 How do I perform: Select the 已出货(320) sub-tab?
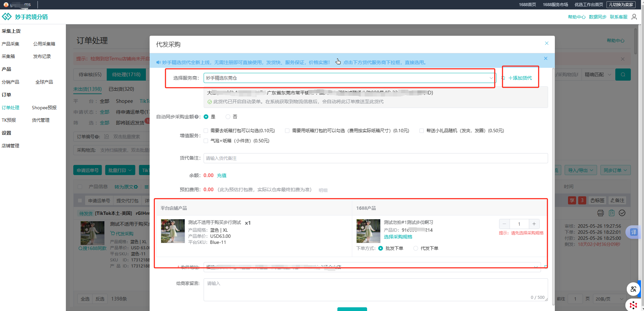(121, 89)
